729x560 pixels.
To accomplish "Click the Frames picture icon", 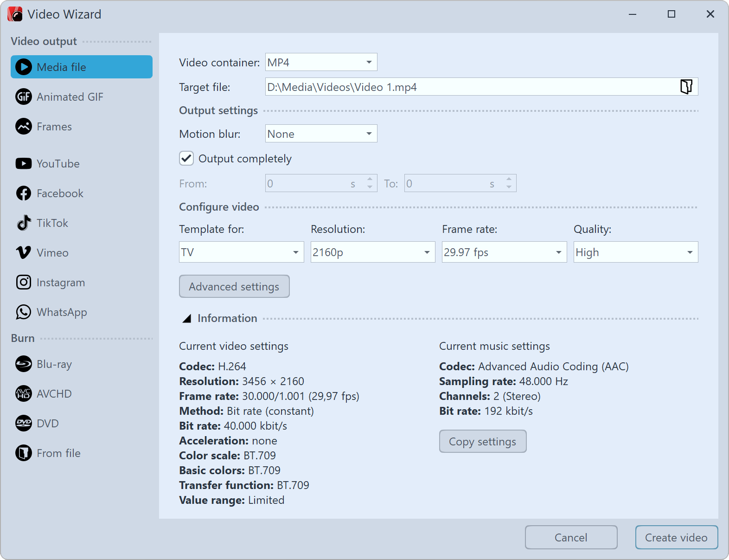I will [x=24, y=127].
